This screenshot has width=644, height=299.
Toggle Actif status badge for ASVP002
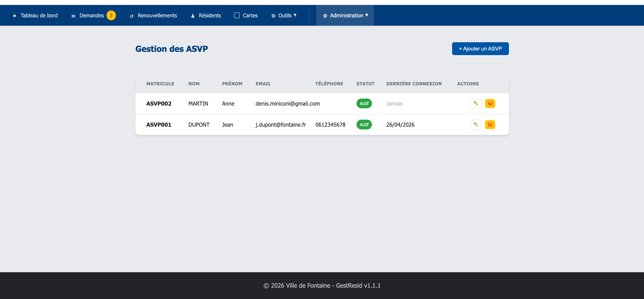tap(364, 103)
